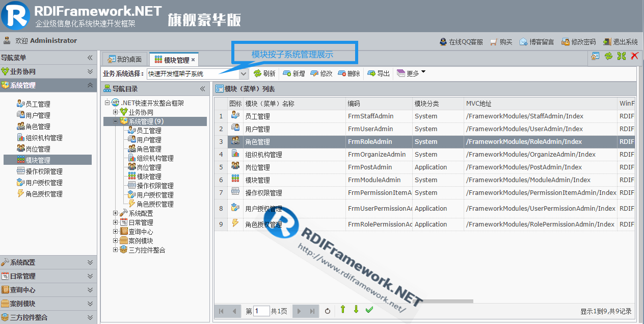Image resolution: width=644 pixels, height=324 pixels.
Task: Click the 修改 edit toolbar button
Action: point(321,73)
